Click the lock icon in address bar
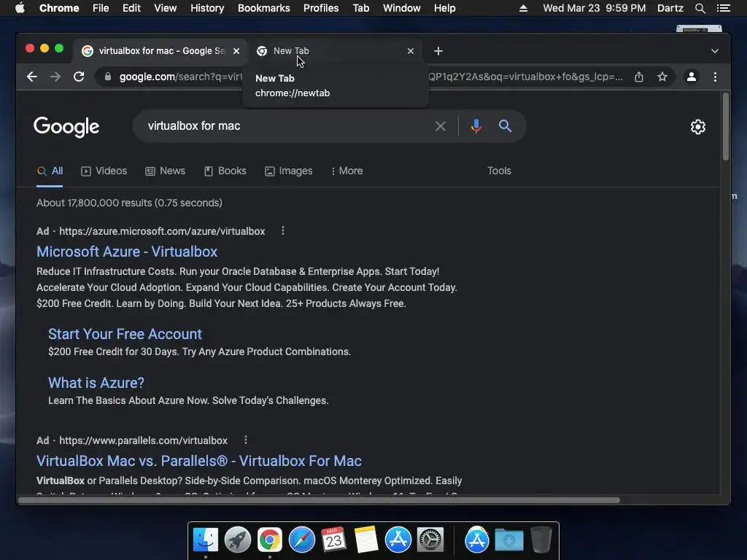The width and height of the screenshot is (747, 560). tap(108, 77)
